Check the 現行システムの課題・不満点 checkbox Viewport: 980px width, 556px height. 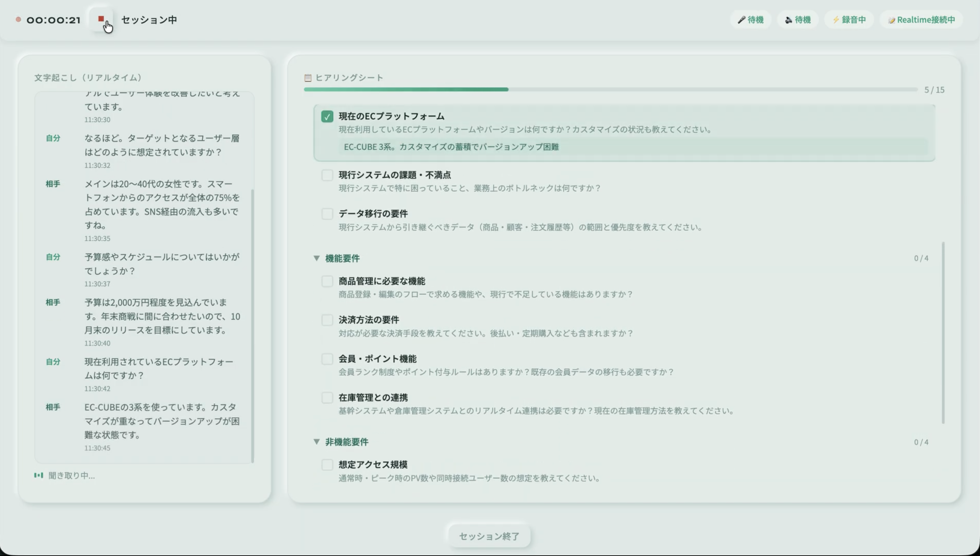pyautogui.click(x=327, y=175)
